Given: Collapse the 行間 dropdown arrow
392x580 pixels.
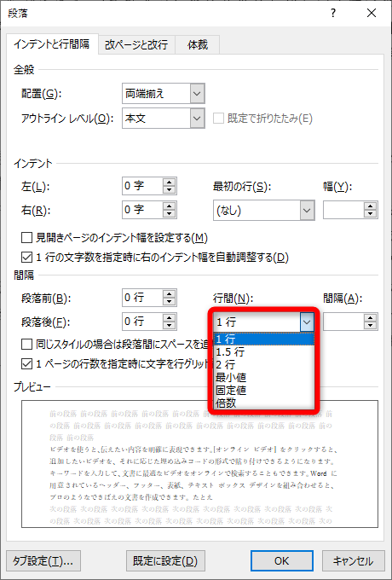Looking at the screenshot, I should pos(307,322).
